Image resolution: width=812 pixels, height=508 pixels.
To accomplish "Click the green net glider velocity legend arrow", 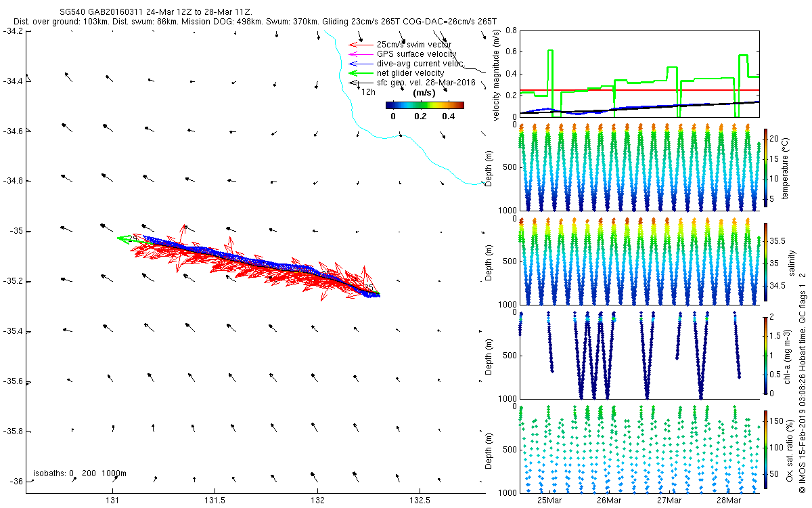I will 361,73.
